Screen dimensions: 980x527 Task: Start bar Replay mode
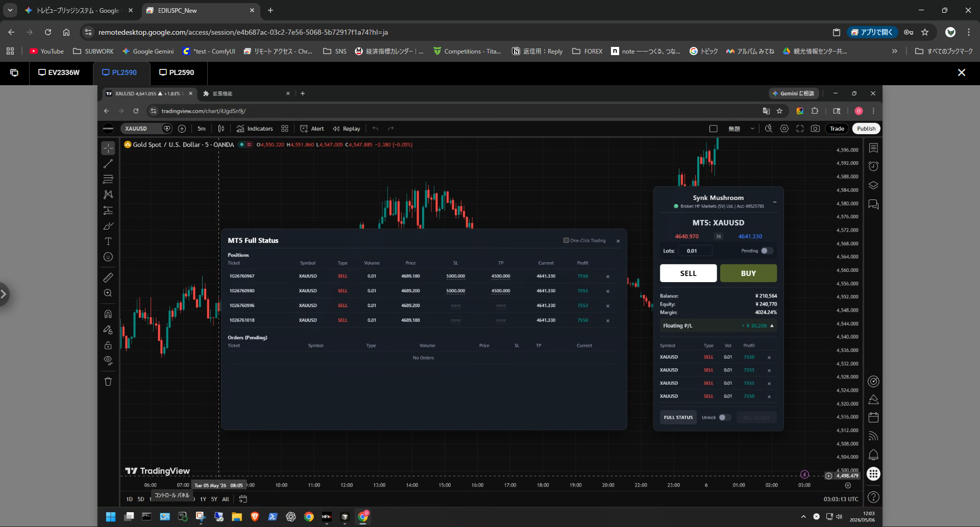click(347, 129)
